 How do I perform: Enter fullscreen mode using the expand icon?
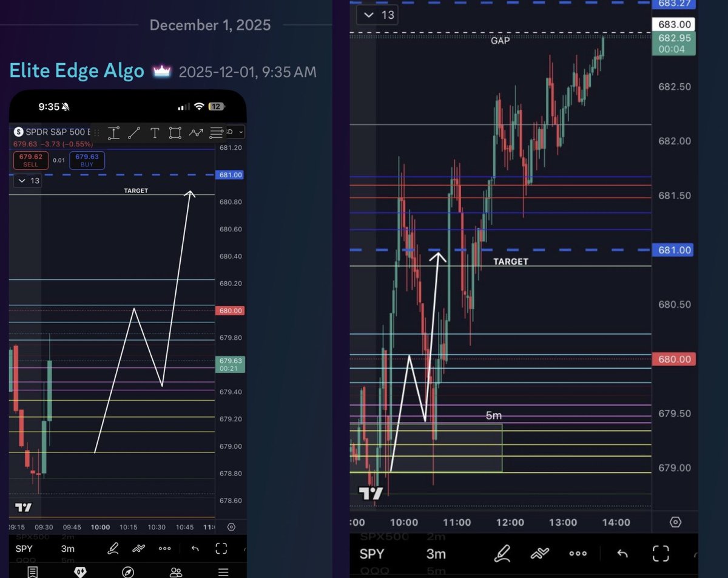(x=221, y=548)
